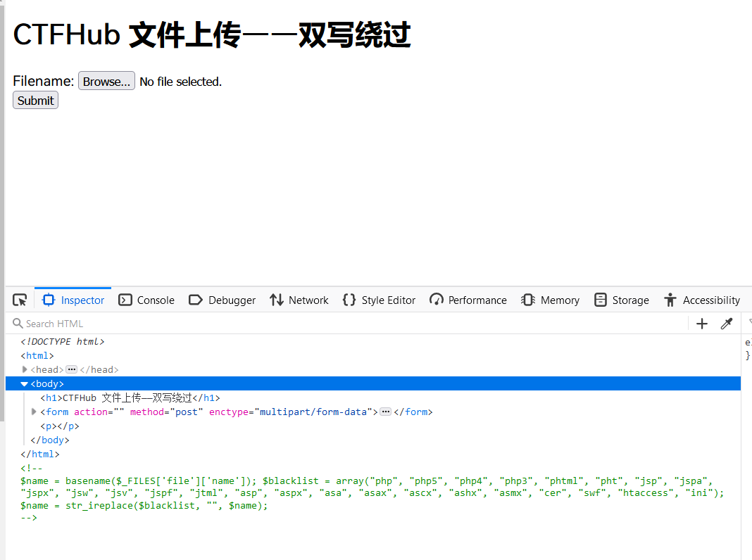Viewport: 752px width, 560px height.
Task: Click the Browse... file button
Action: [x=106, y=81]
